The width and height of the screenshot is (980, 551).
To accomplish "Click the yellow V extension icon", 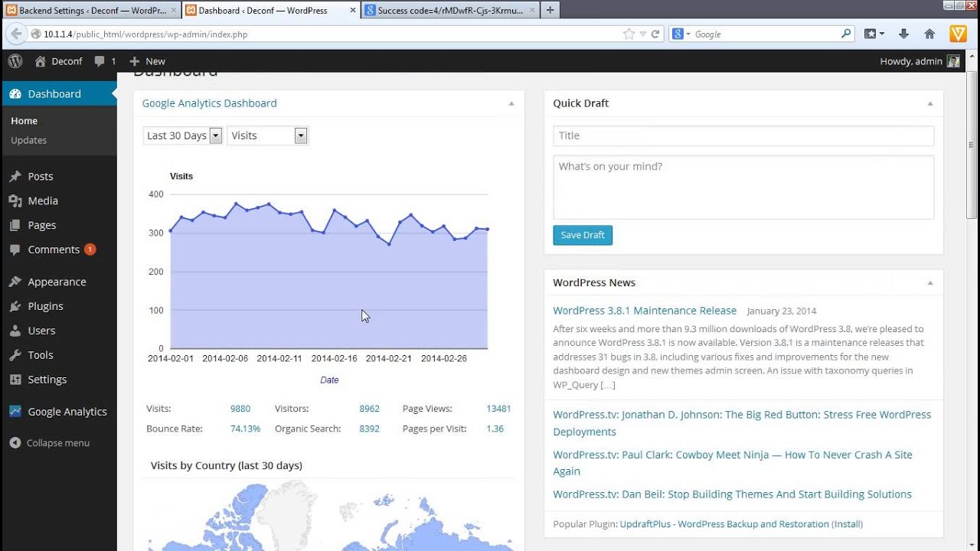I will click(958, 34).
